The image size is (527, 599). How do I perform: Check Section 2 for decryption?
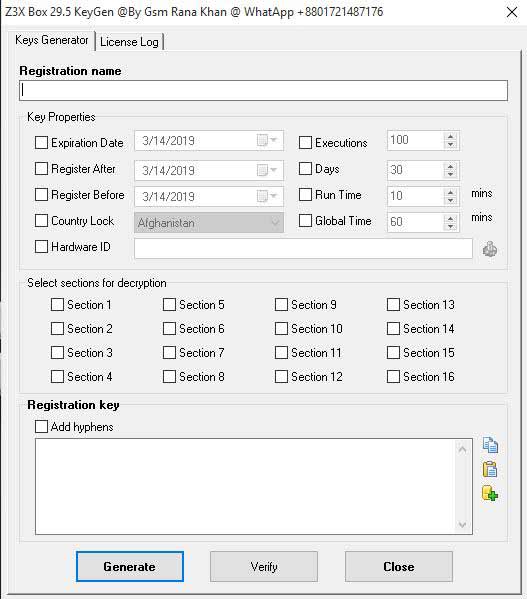click(x=57, y=329)
